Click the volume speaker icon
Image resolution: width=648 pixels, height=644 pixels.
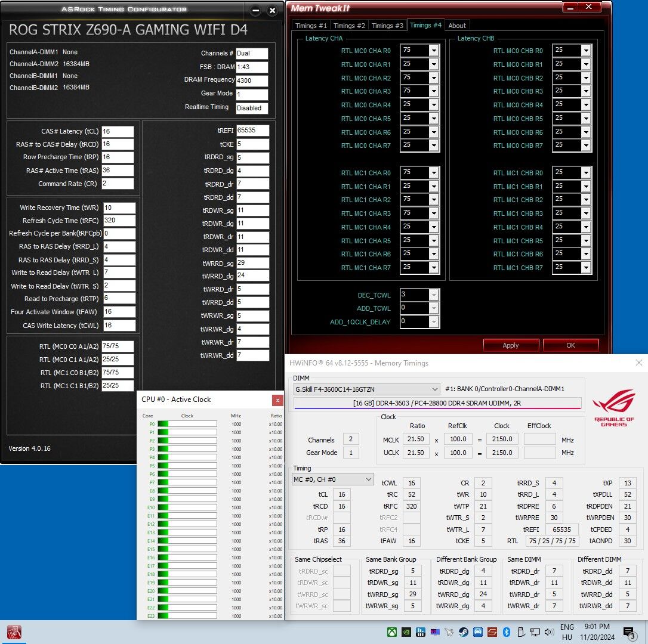[x=549, y=632]
